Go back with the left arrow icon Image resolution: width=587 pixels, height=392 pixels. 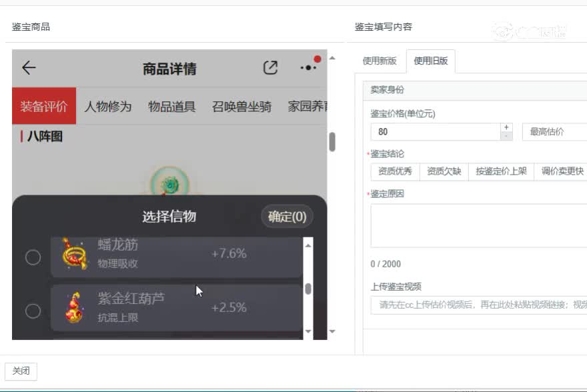coord(29,68)
